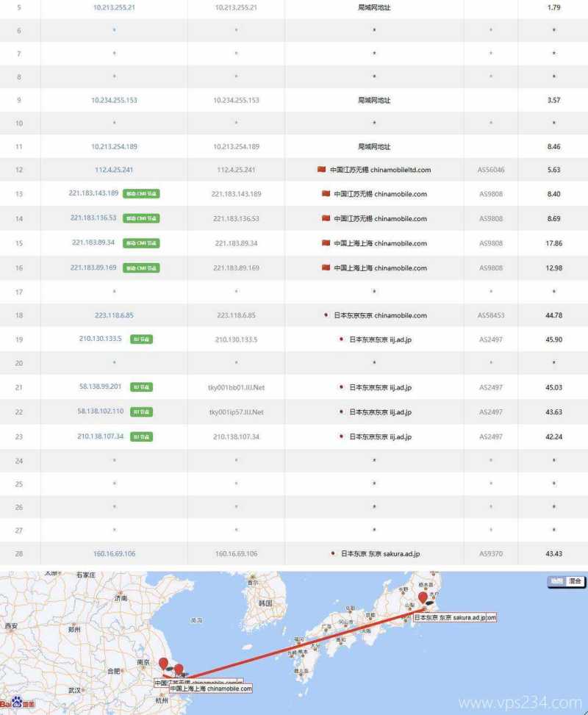Switch the map to 混合 hybrid view

tap(575, 581)
